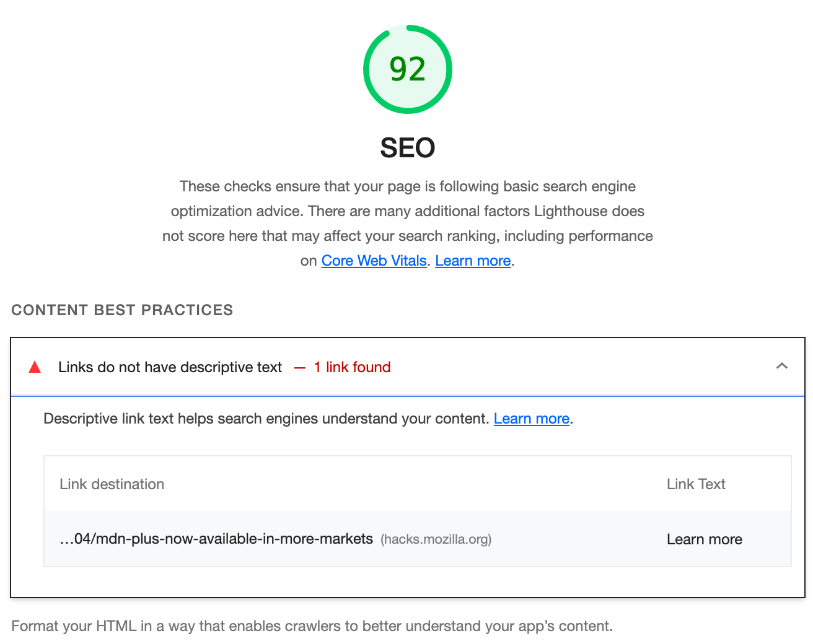Click the red dash before '1 link found'
This screenshot has width=813, height=644.
tap(300, 368)
